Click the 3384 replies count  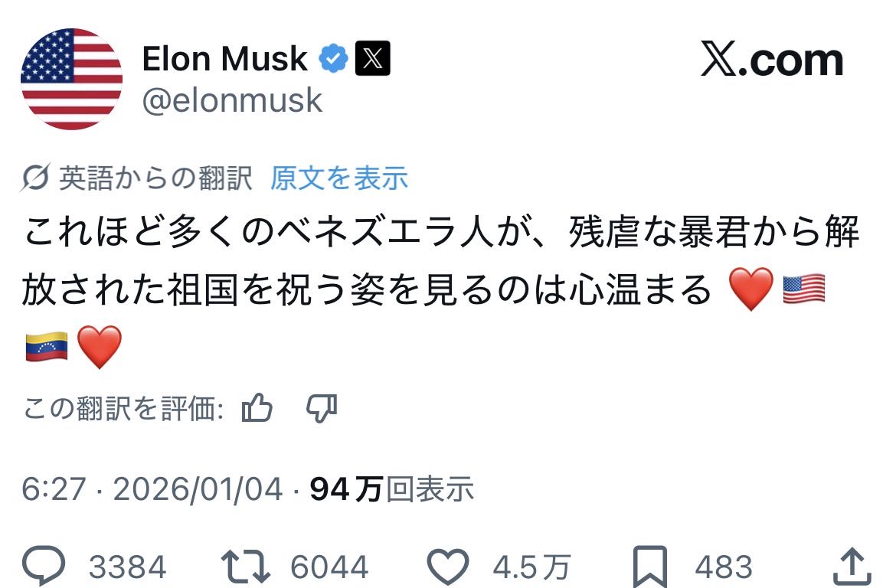pyautogui.click(x=127, y=568)
